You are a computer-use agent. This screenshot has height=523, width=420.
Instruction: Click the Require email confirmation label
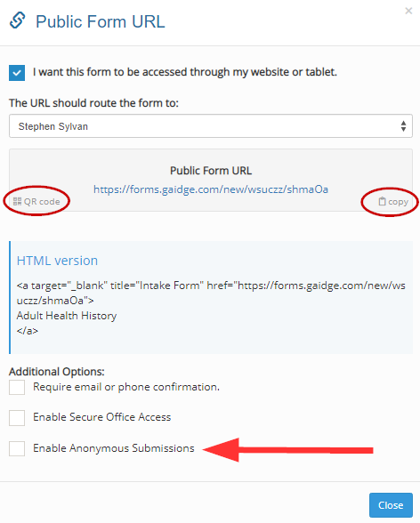point(126,387)
